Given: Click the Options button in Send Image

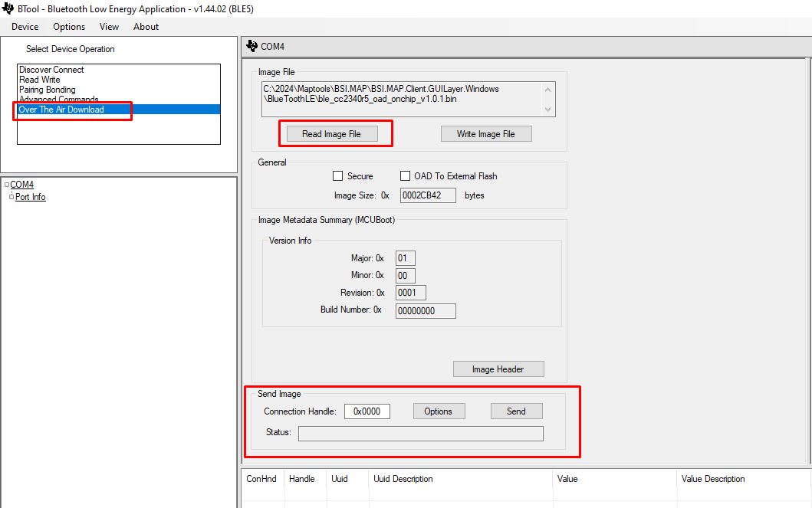Looking at the screenshot, I should click(439, 411).
